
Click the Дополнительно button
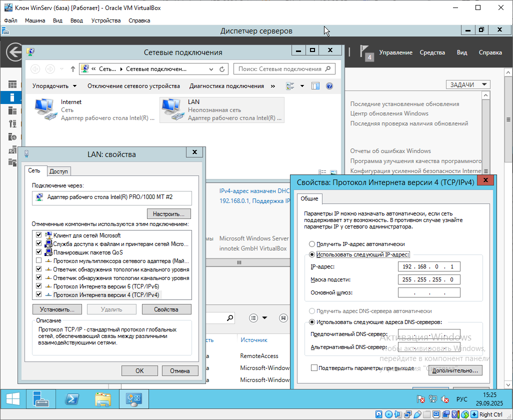455,370
